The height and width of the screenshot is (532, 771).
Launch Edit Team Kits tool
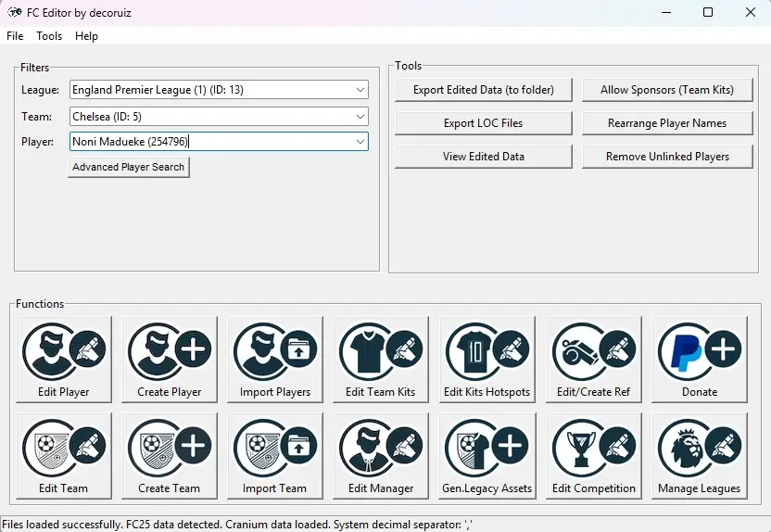(381, 360)
